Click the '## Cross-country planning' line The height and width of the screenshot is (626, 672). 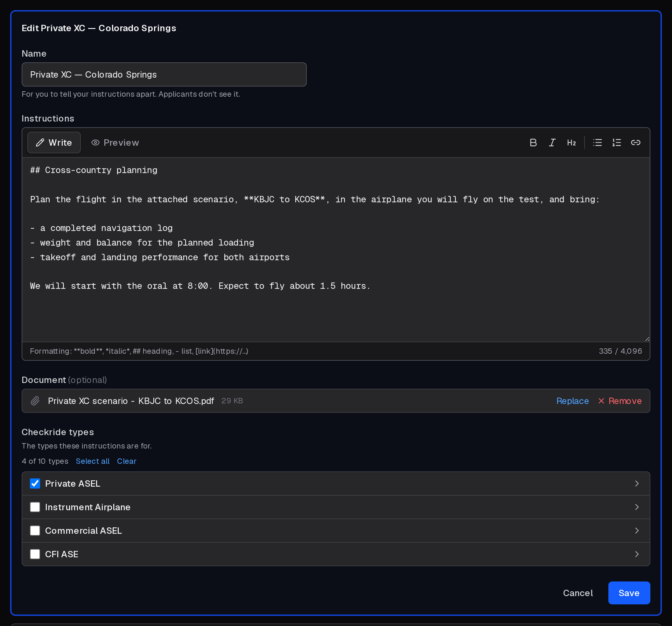(94, 170)
